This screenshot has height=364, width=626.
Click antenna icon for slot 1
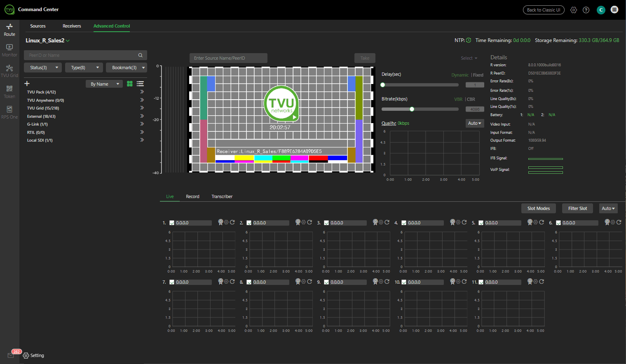pyautogui.click(x=220, y=222)
